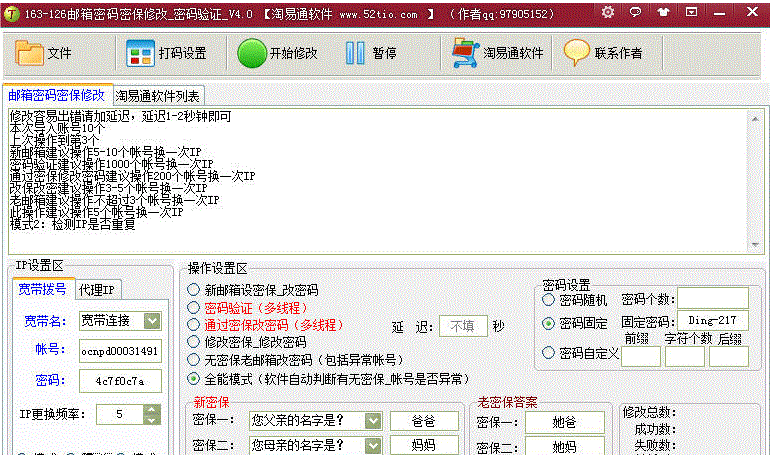Click the 文件 folder icon
770x455 pixels.
tap(30, 53)
